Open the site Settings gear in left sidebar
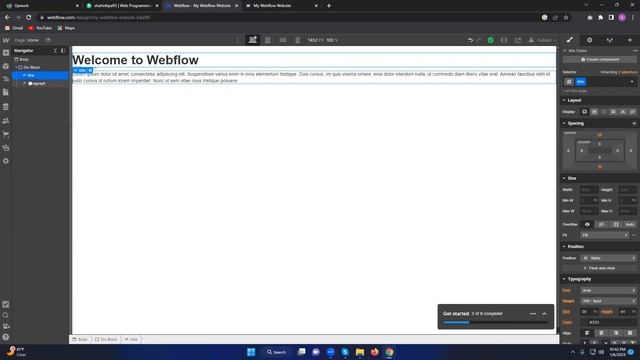Screen dimensions: 640x360 click(x=6, y=161)
